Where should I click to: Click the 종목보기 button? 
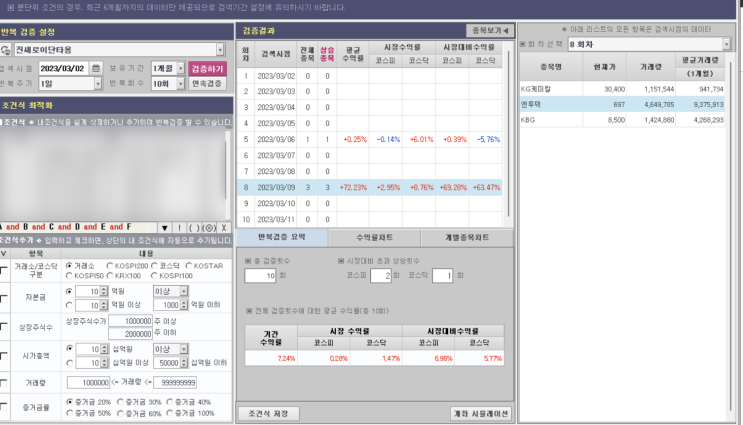click(x=490, y=30)
